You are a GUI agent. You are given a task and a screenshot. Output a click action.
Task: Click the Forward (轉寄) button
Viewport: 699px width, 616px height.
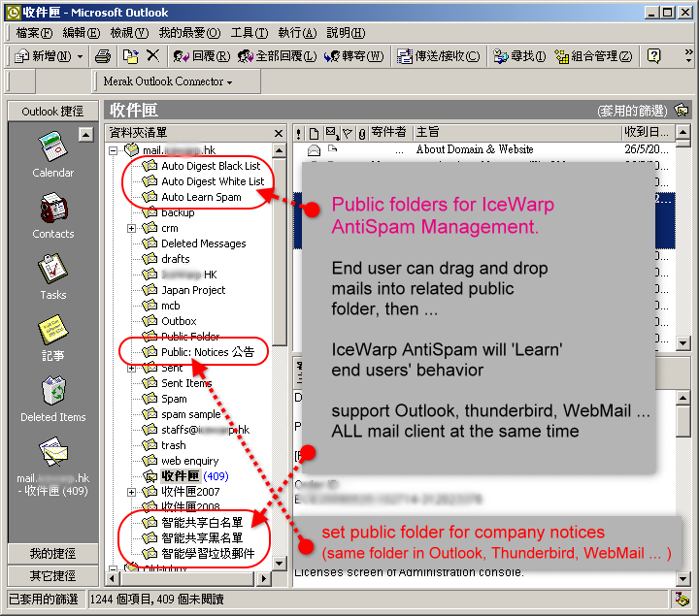tap(353, 56)
